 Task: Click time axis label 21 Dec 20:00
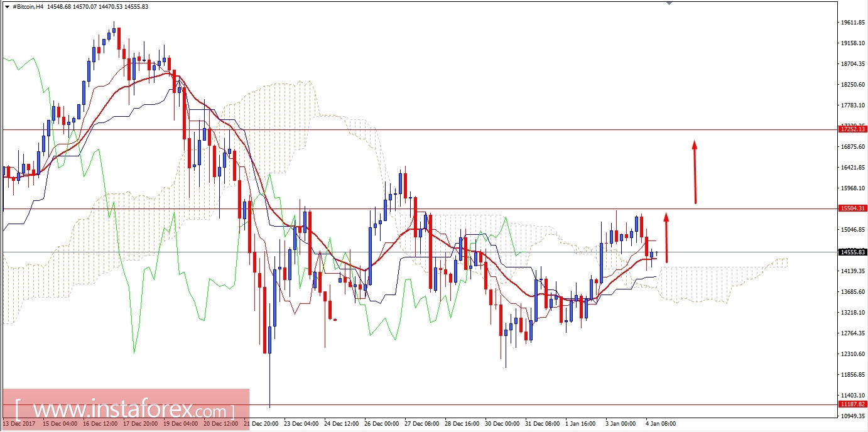pyautogui.click(x=263, y=424)
